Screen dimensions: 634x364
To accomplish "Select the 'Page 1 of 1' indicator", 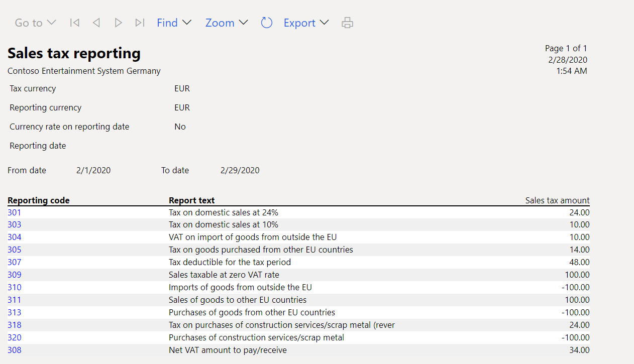I will click(x=566, y=49).
